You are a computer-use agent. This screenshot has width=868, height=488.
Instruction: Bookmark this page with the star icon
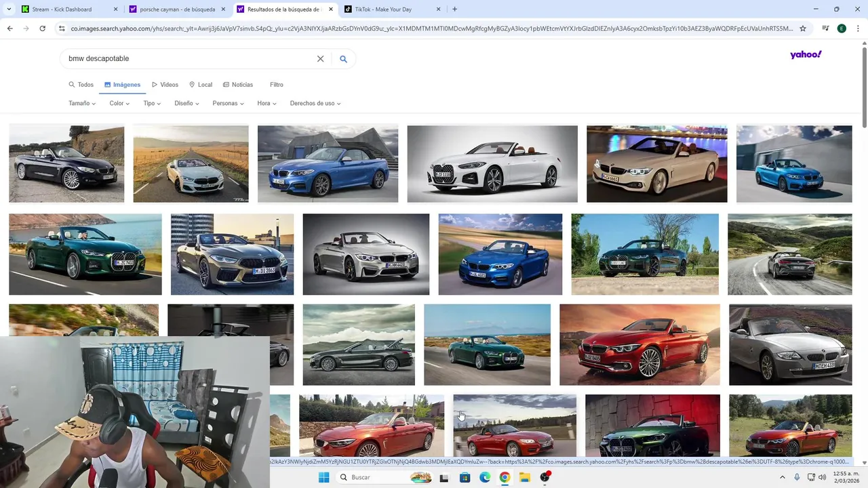tap(803, 28)
